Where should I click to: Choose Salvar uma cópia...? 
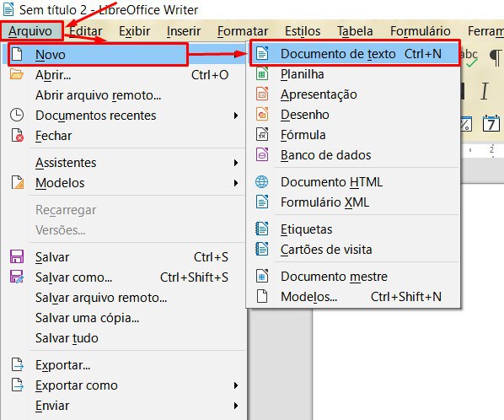click(124, 318)
